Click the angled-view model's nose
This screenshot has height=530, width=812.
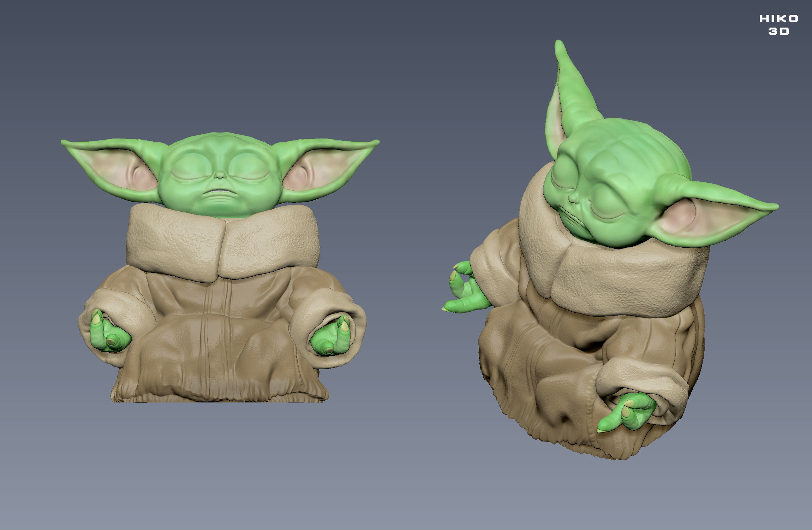[x=574, y=198]
